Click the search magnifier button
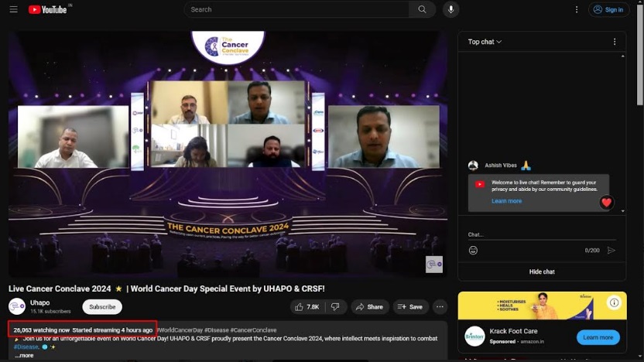 pos(422,9)
